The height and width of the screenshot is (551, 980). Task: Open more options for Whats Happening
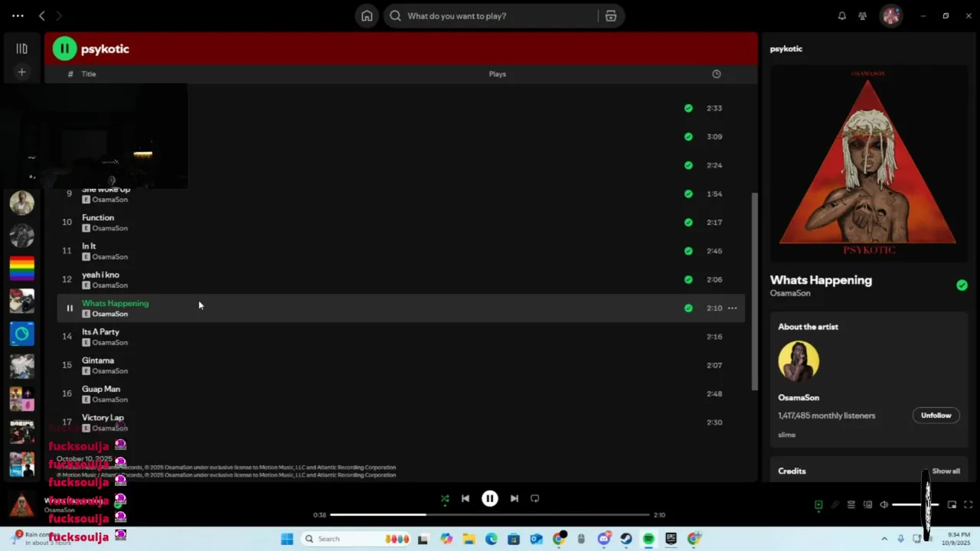(733, 308)
